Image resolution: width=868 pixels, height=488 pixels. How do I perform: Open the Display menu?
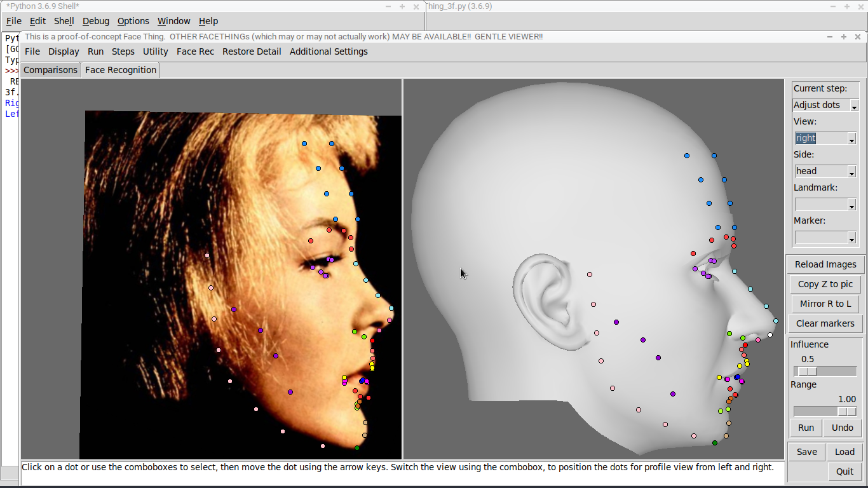(x=64, y=51)
